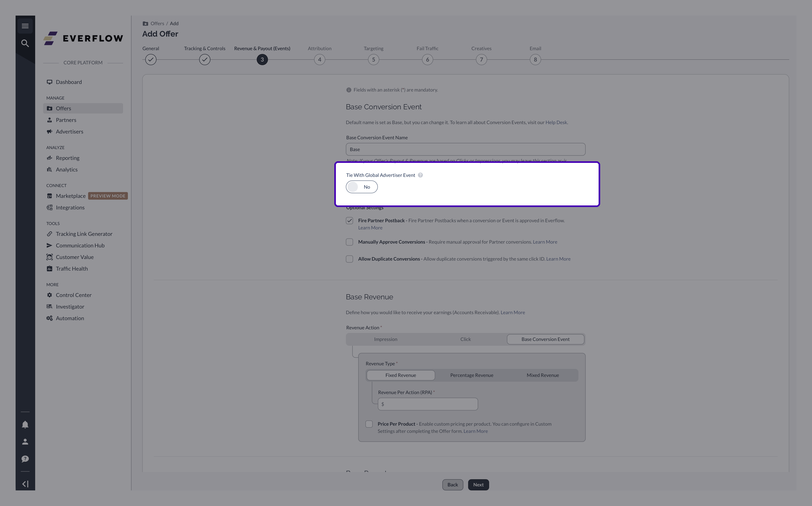Open the user profile icon
Viewport: 812px width, 506px height.
click(x=25, y=442)
